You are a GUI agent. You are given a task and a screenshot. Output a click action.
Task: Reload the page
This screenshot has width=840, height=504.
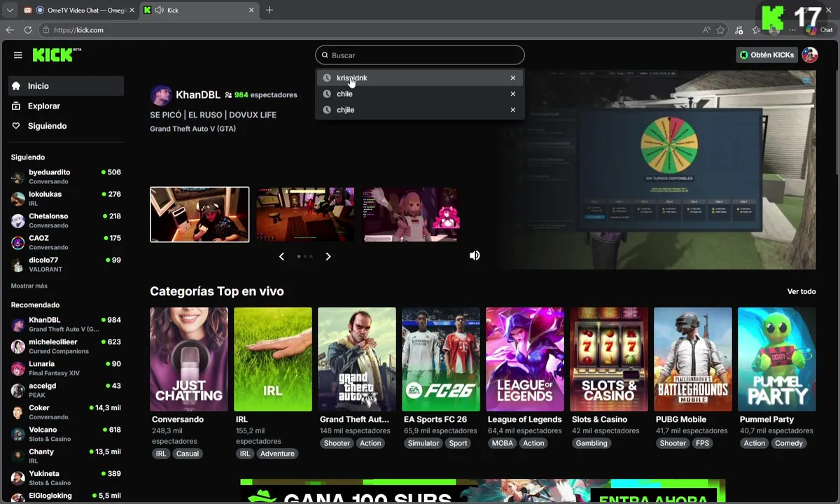(x=28, y=30)
